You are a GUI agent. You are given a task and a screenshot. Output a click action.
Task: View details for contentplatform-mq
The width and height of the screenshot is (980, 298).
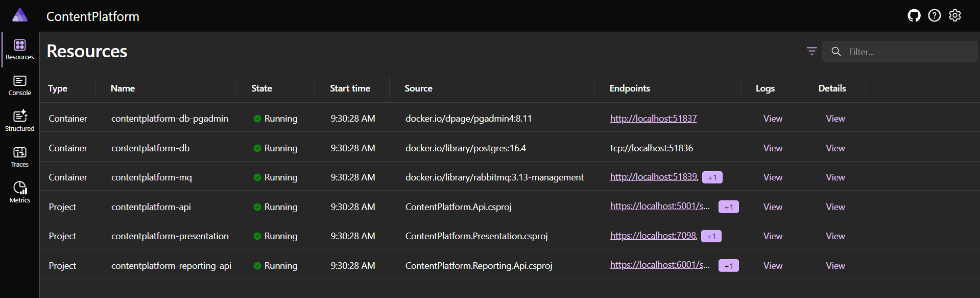pyautogui.click(x=835, y=177)
